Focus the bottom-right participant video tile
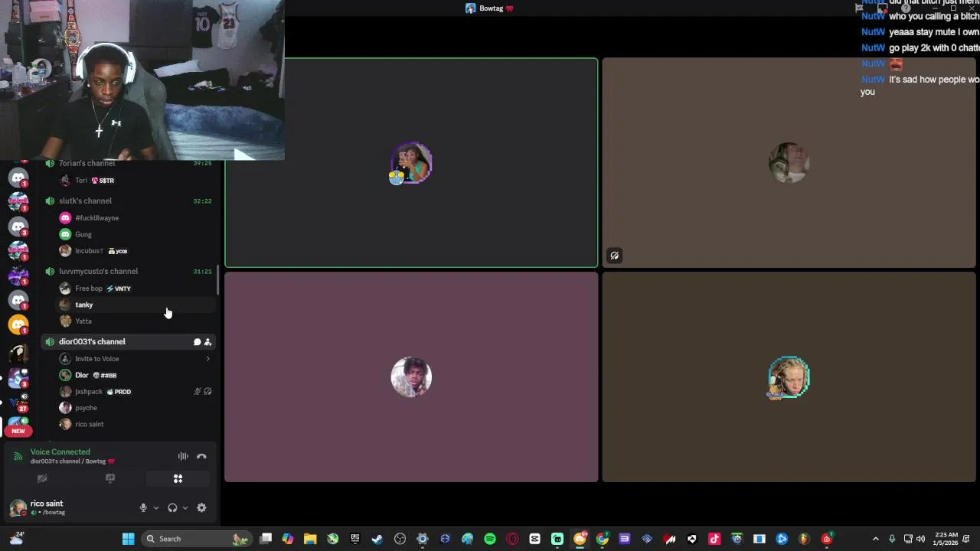This screenshot has width=980, height=551. (x=789, y=377)
